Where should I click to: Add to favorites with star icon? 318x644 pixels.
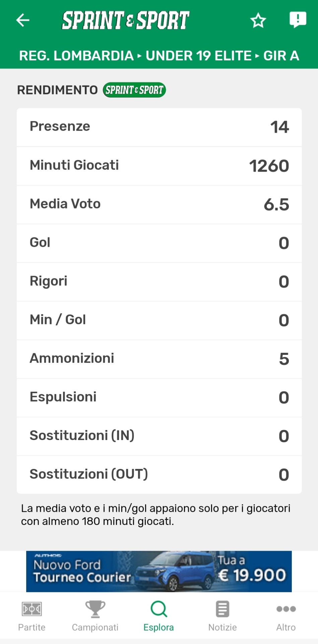pyautogui.click(x=258, y=20)
